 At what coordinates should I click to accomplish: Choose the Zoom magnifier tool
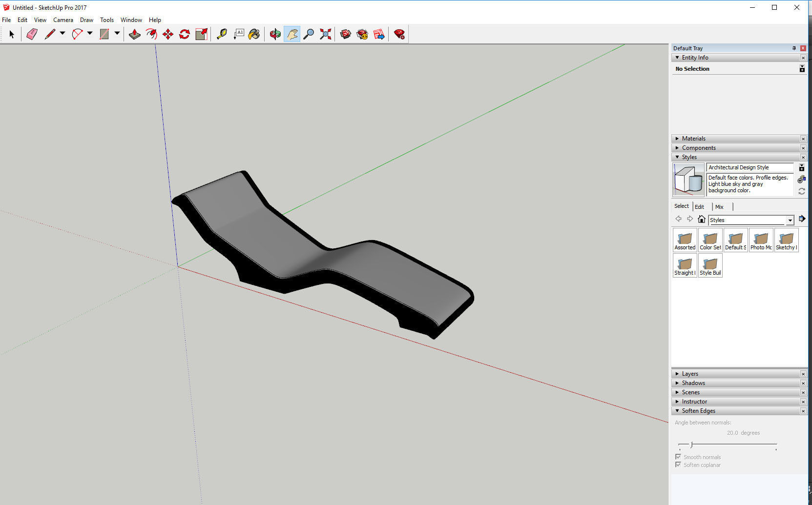[x=309, y=34]
